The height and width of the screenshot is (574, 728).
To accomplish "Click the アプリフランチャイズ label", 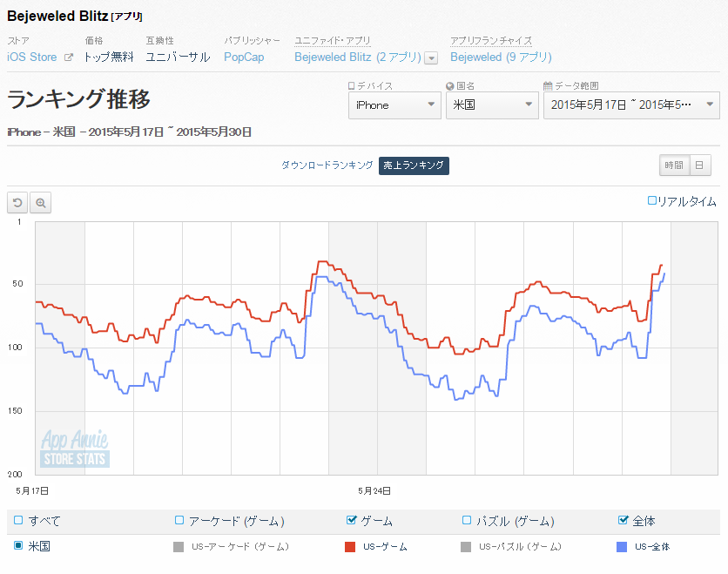I will click(x=491, y=41).
